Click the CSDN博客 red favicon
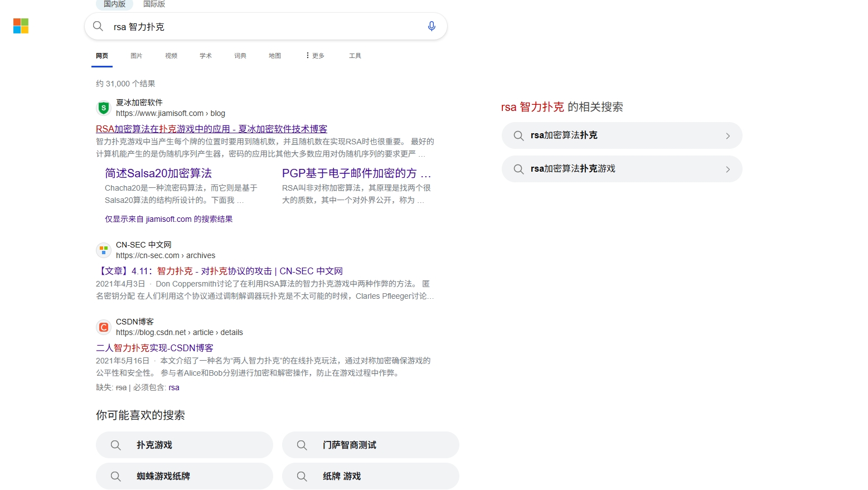 coord(104,327)
